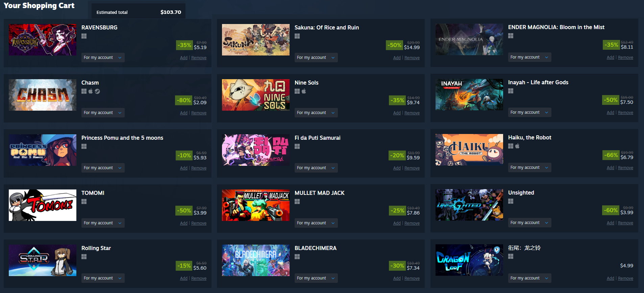Click the Windows icon under Unsighted
Viewport: 644px width, 293px height.
point(511,201)
